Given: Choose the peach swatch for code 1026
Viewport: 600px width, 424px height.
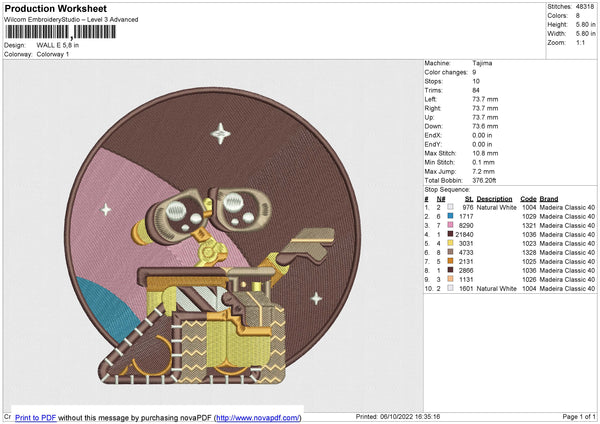Looking at the screenshot, I should click(x=450, y=279).
